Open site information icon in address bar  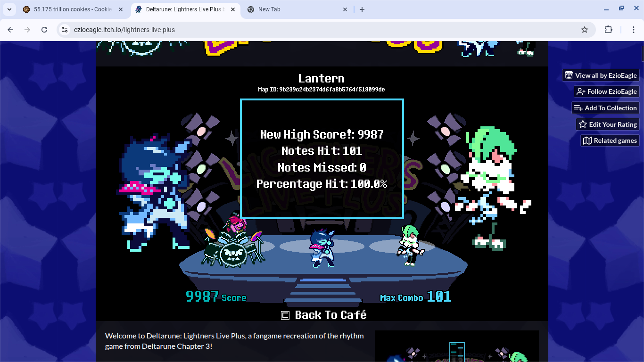64,29
